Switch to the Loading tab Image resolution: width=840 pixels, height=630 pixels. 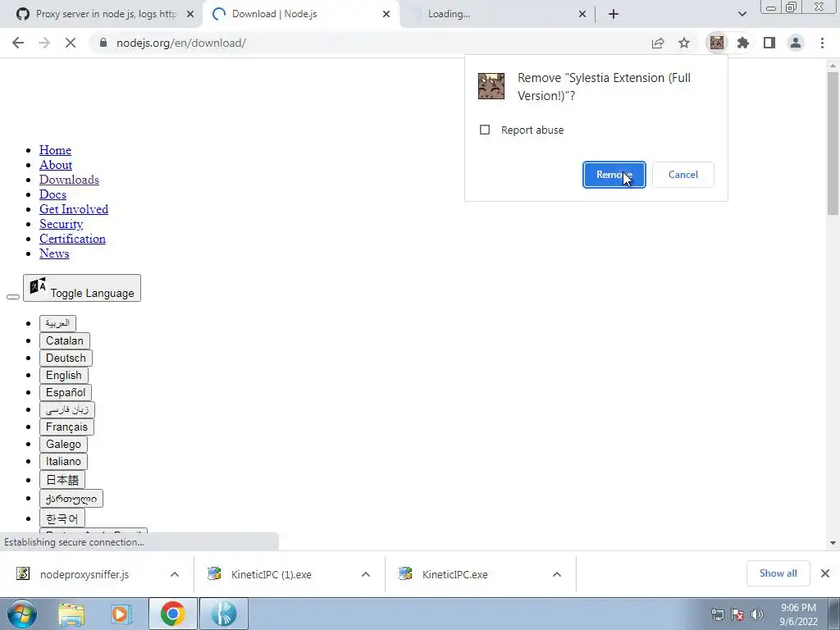click(497, 14)
